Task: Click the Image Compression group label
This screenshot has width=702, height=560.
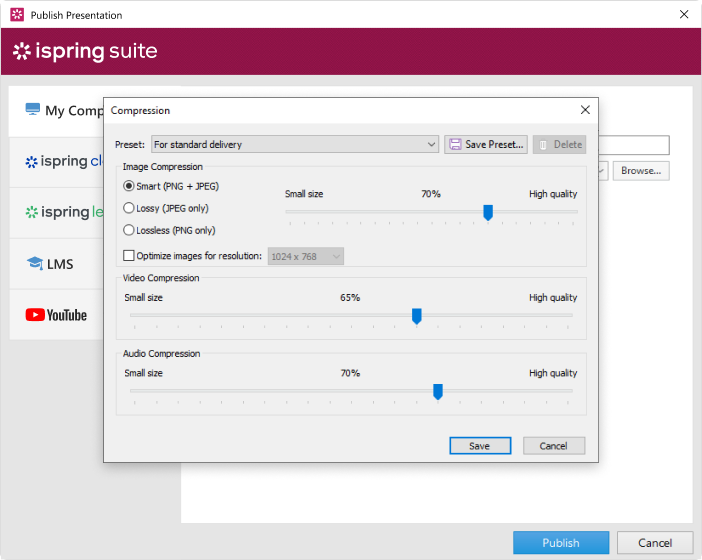Action: pos(163,167)
